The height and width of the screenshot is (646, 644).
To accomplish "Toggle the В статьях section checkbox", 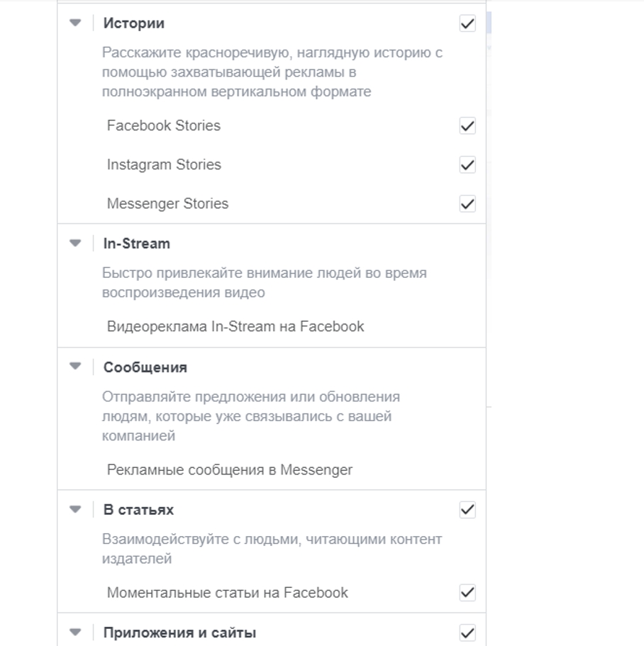I will point(467,510).
